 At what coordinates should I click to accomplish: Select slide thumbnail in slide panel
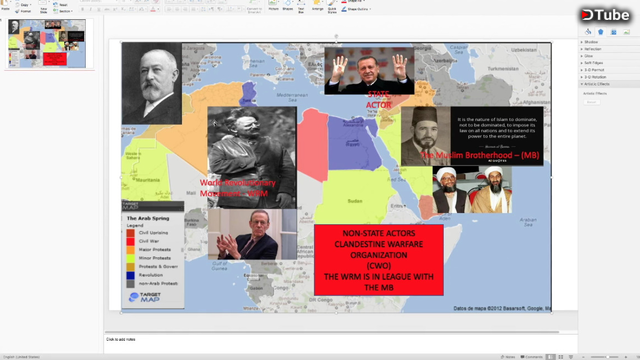coord(47,44)
